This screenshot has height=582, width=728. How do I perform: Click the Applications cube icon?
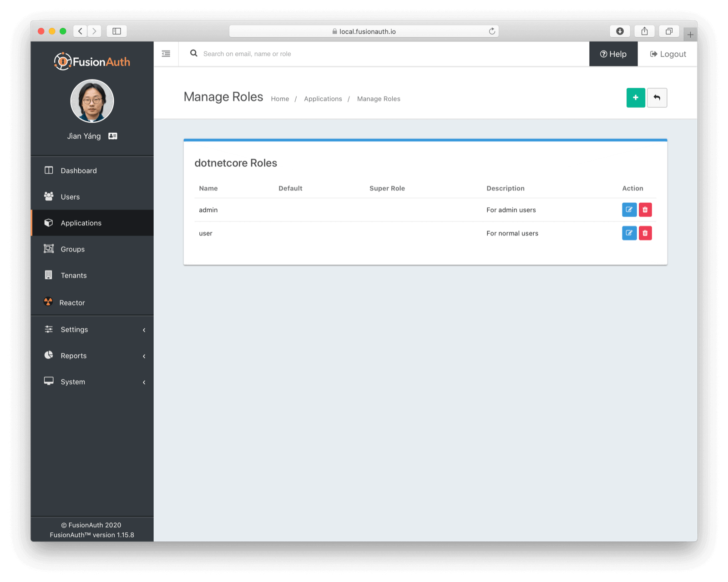(x=49, y=223)
